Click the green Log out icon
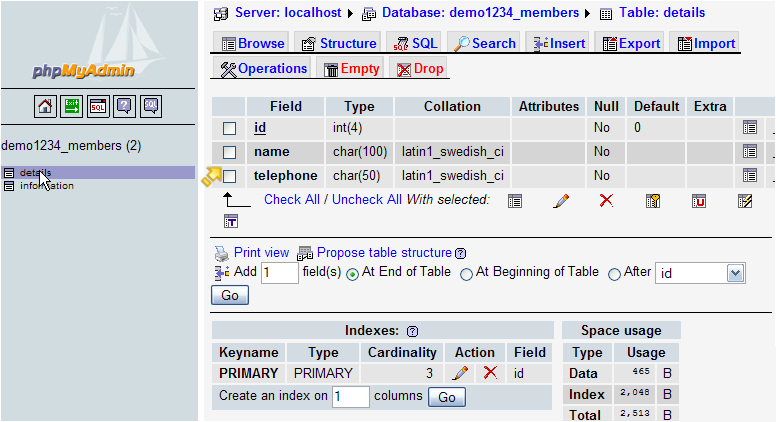The height and width of the screenshot is (422, 776). pyautogui.click(x=71, y=106)
